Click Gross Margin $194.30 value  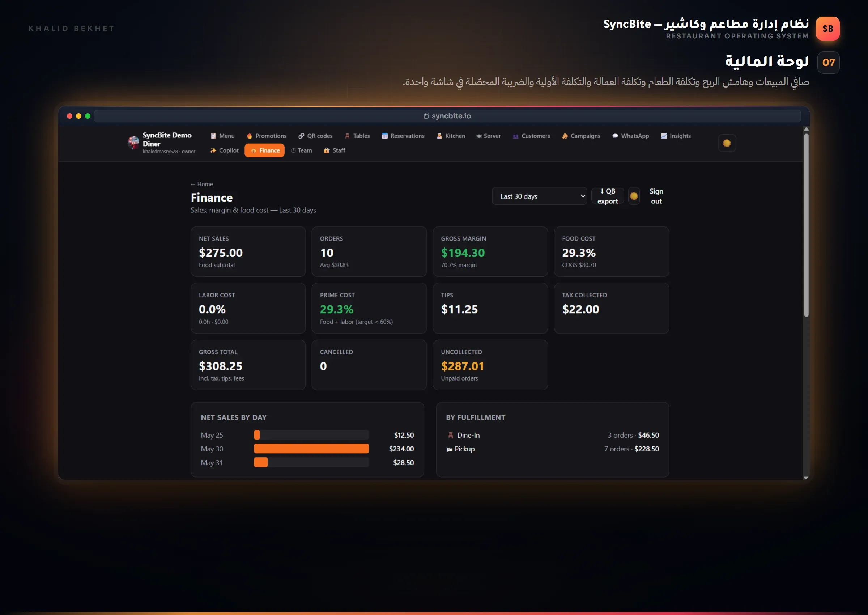coord(463,253)
